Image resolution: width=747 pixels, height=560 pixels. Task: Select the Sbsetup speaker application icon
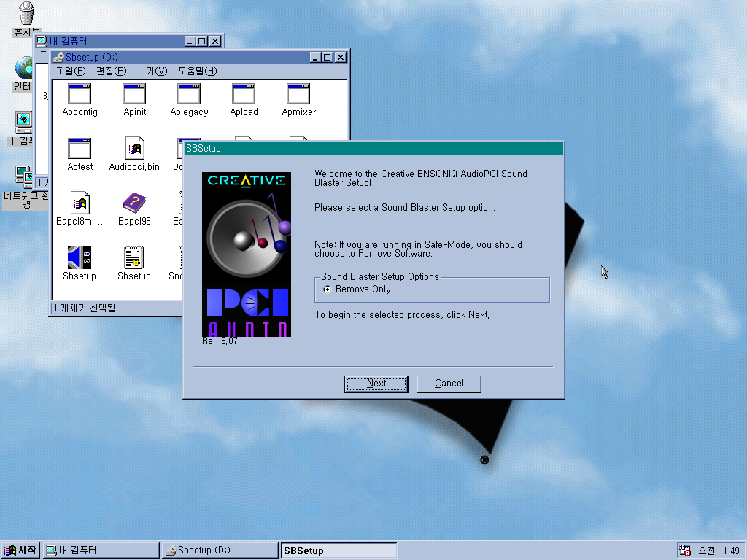click(80, 257)
